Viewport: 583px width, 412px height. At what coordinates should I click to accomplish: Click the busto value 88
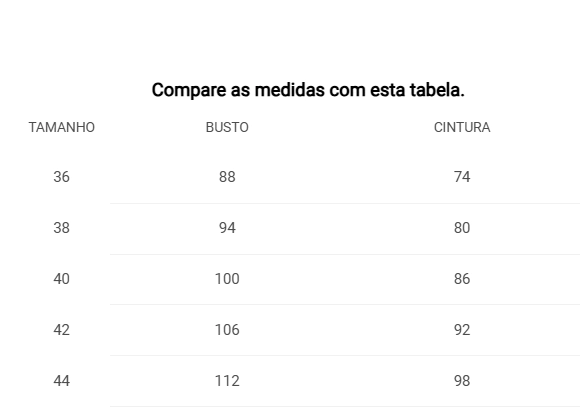pos(227,177)
